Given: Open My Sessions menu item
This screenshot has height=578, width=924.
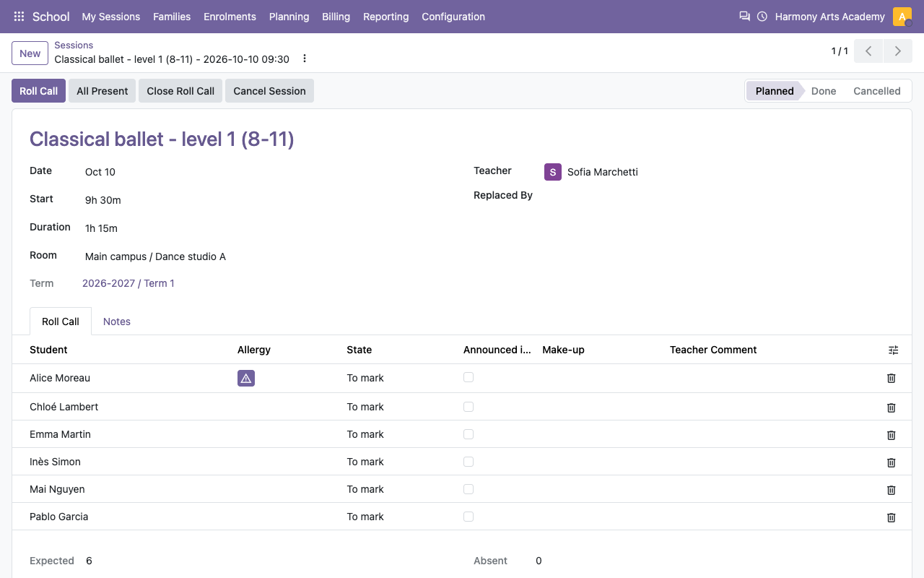Looking at the screenshot, I should point(111,17).
